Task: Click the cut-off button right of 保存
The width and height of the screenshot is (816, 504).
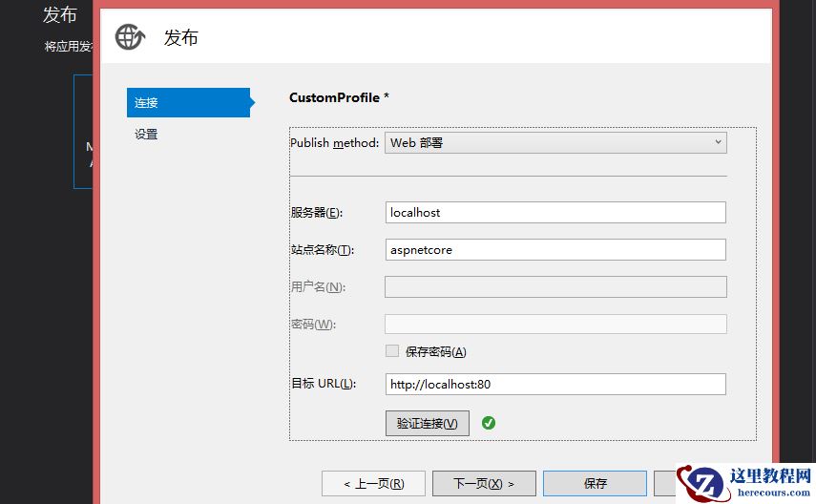Action: tap(665, 483)
